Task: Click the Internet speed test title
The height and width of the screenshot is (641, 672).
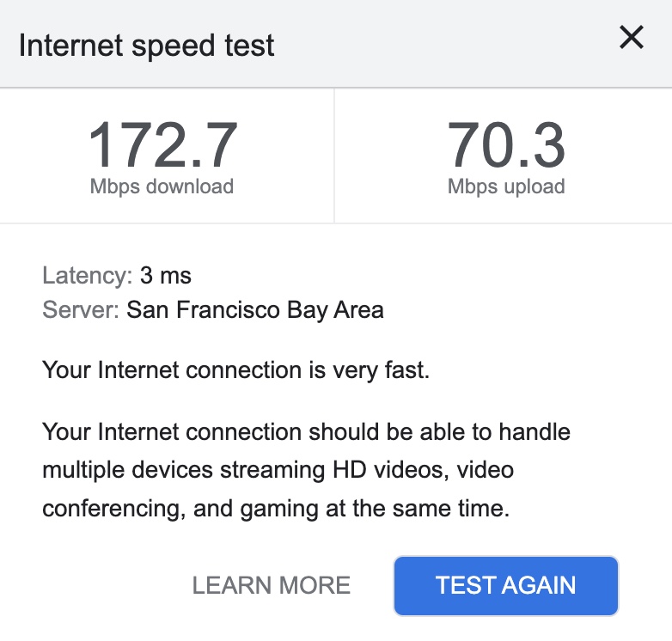Action: tap(147, 45)
